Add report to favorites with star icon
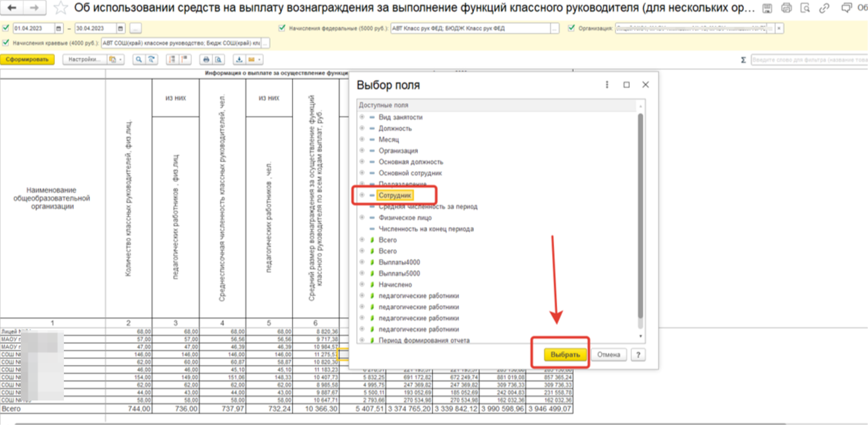This screenshot has width=868, height=427. [60, 8]
